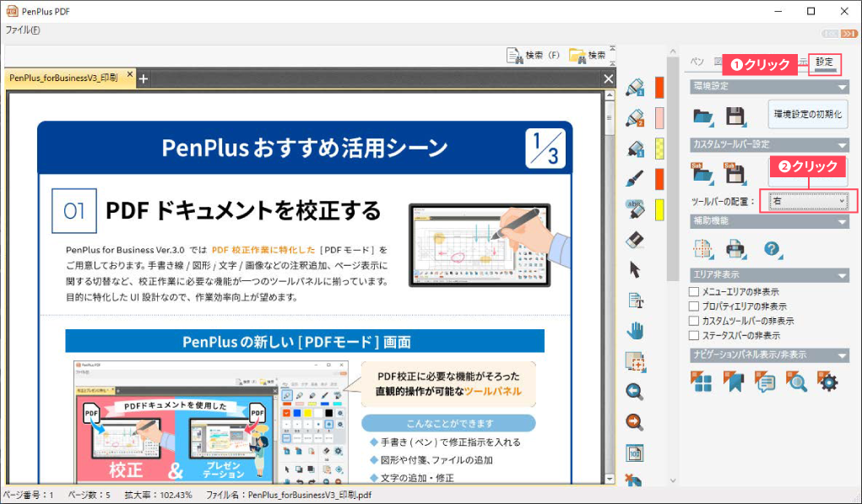Close the document pane with white X
This screenshot has height=504, width=862.
(x=608, y=79)
